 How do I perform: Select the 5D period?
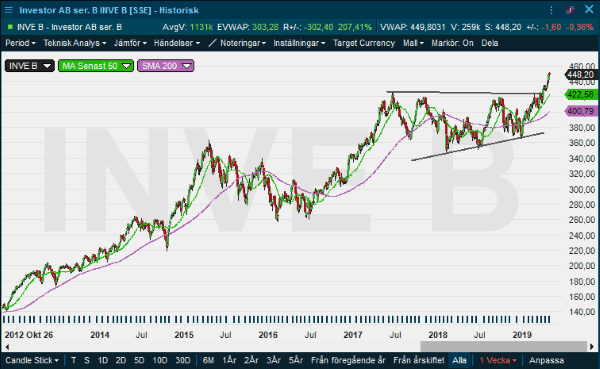point(139,360)
